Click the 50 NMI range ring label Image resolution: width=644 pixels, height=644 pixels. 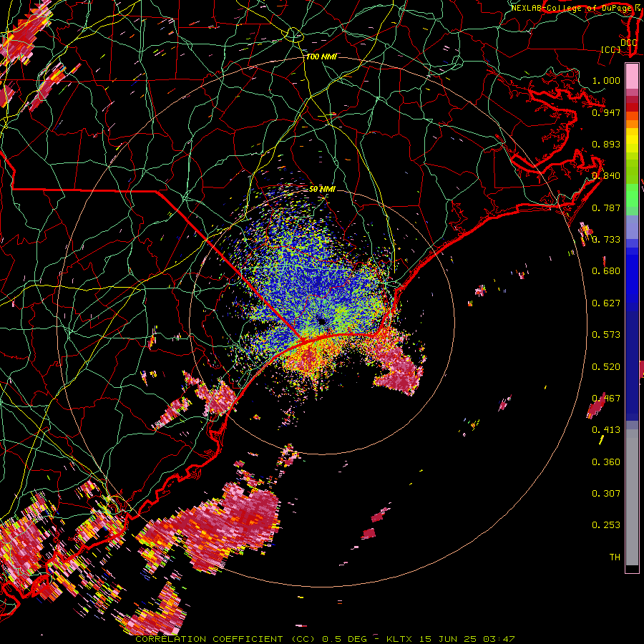(322, 190)
